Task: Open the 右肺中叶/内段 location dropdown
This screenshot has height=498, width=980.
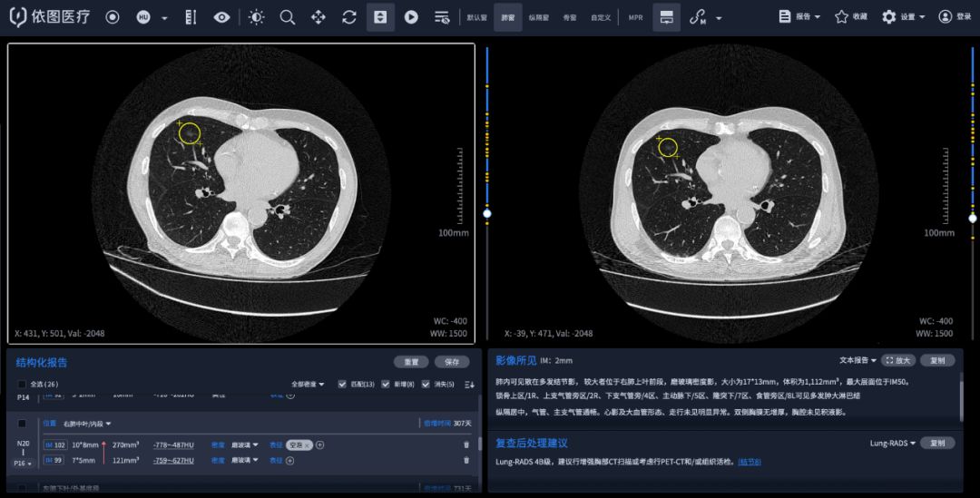Action: (87, 424)
